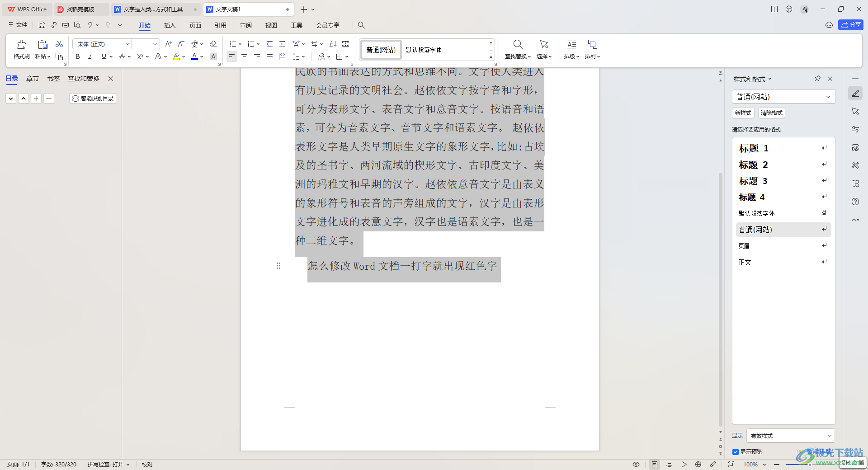Click the document vertical scrollbar
Image resolution: width=868 pixels, height=470 pixels.
click(x=720, y=298)
